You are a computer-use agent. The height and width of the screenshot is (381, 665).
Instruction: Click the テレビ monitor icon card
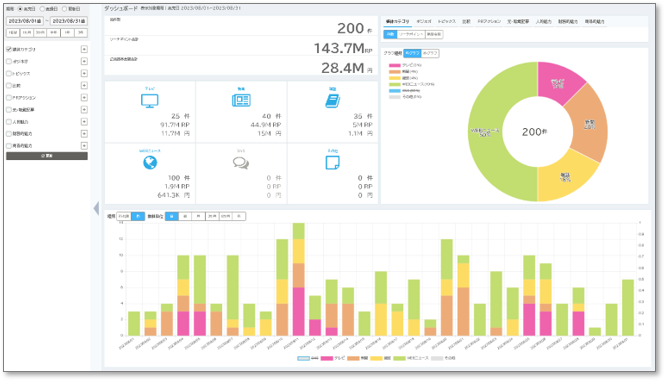pos(150,112)
